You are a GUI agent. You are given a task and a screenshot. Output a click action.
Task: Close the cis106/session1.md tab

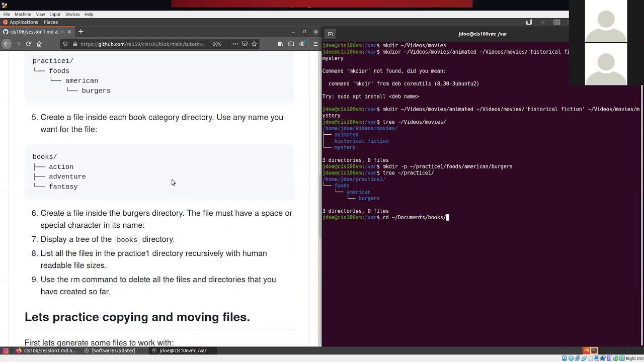pyautogui.click(x=69, y=32)
